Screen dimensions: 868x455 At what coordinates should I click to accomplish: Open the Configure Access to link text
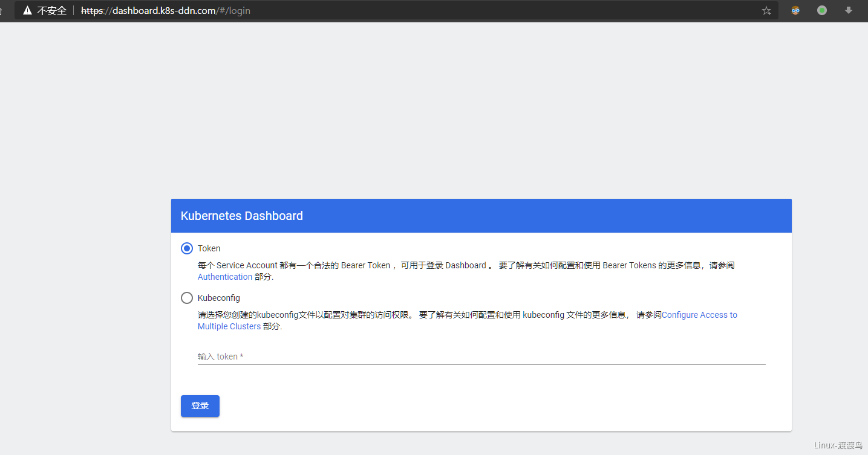tap(700, 315)
